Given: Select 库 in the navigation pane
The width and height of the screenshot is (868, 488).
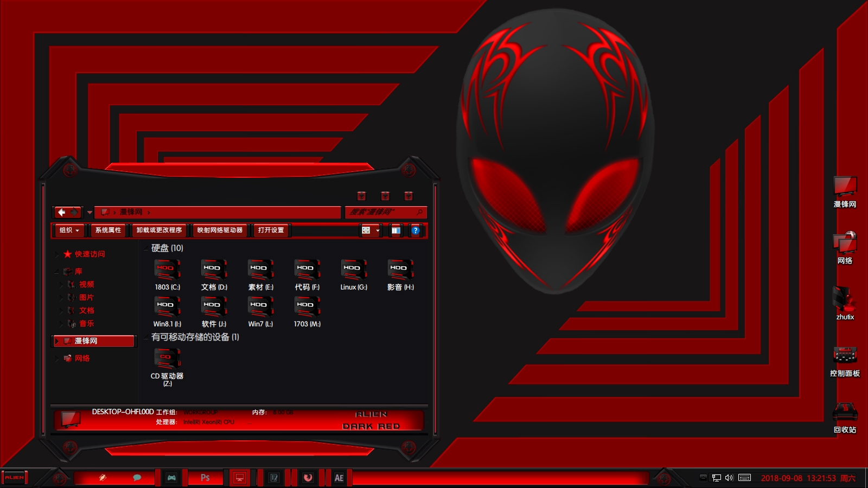Looking at the screenshot, I should click(73, 272).
